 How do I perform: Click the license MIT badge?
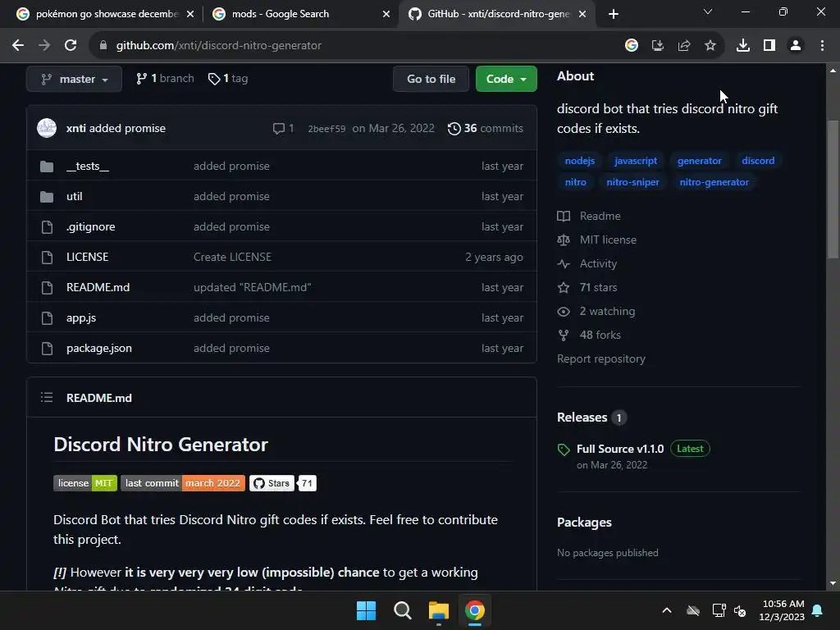(85, 483)
